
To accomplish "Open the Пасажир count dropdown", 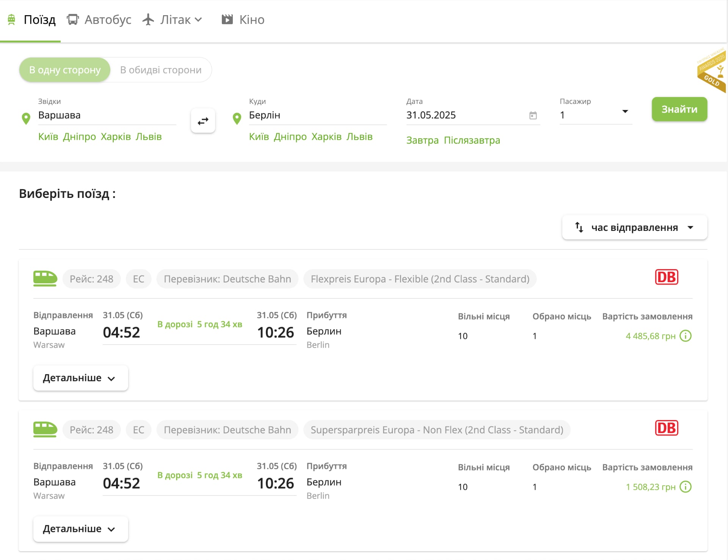I will coord(595,115).
